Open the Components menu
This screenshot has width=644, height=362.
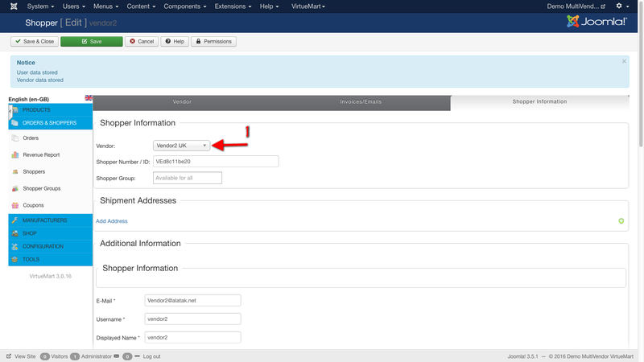click(x=185, y=6)
